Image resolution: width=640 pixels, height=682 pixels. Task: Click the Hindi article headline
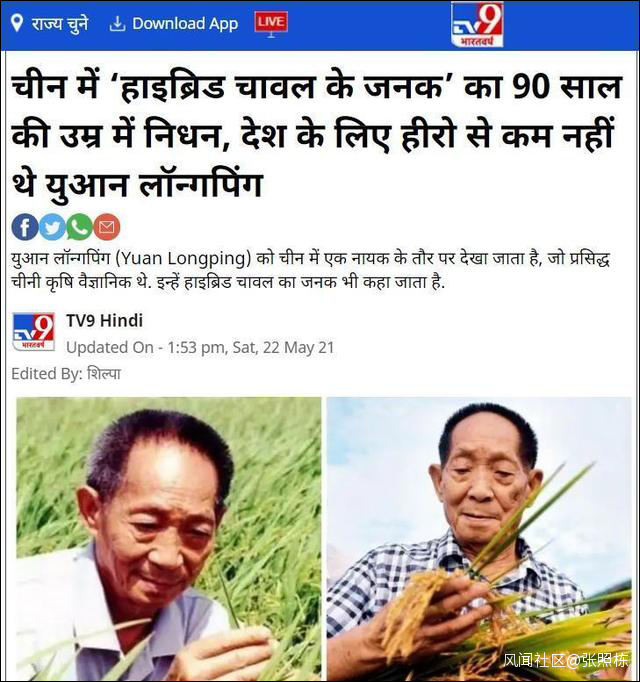pyautogui.click(x=317, y=135)
